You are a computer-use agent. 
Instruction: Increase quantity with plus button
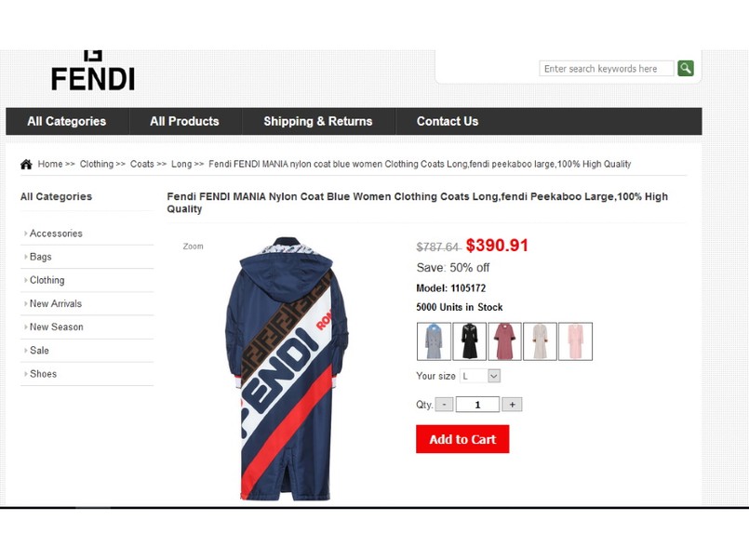point(512,405)
